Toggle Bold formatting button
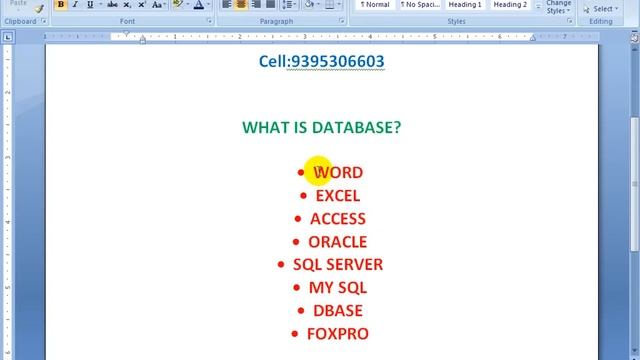 click(61, 4)
